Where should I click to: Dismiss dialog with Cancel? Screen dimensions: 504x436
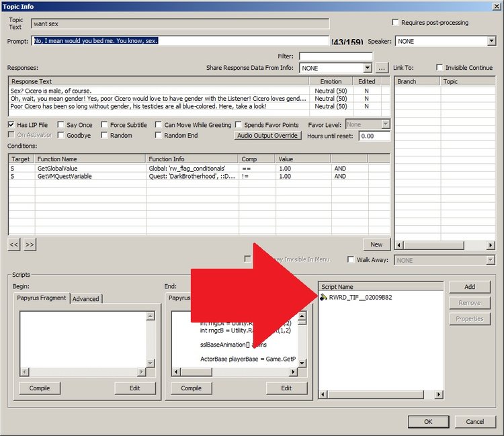click(x=475, y=421)
